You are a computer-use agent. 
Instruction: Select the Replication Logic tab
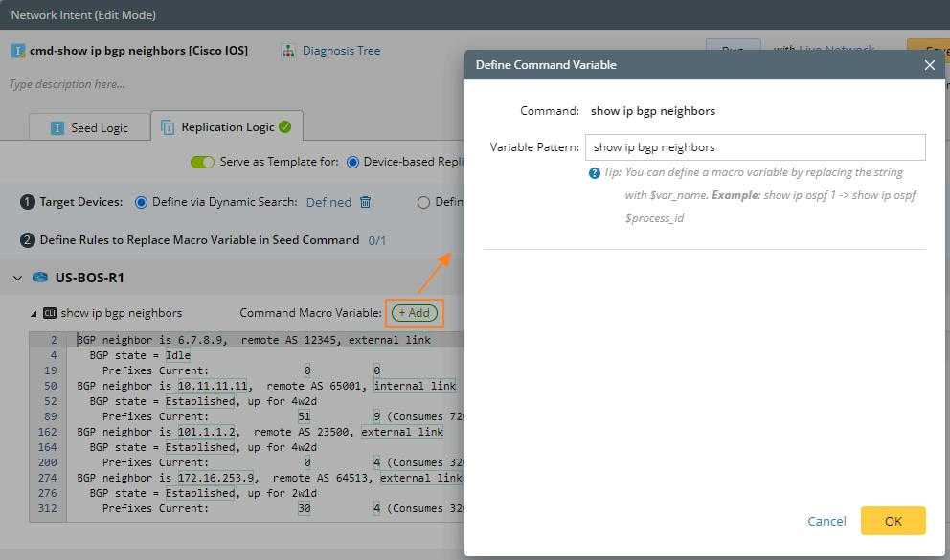[227, 126]
